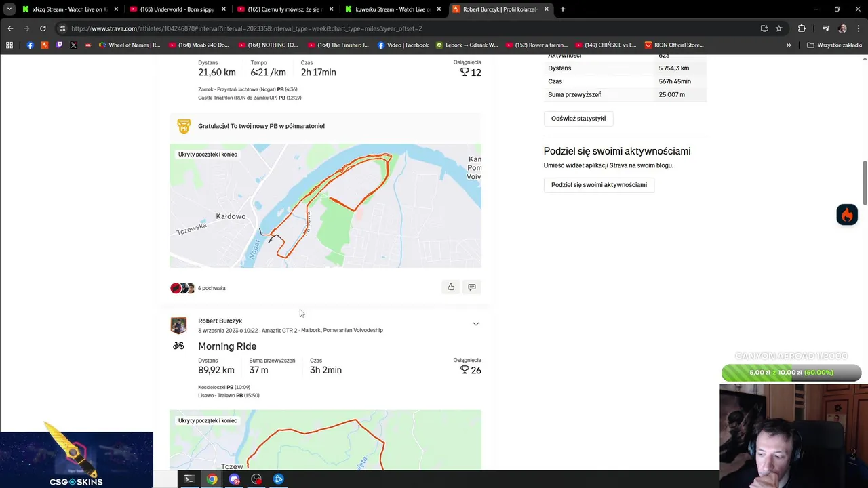
Task: Open the Moab 240 bookmark
Action: pos(199,45)
